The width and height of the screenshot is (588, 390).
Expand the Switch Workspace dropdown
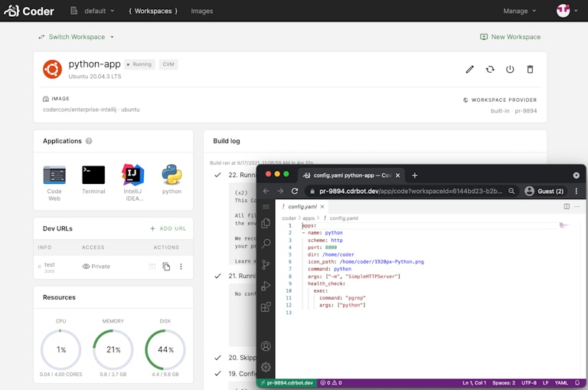tap(77, 37)
